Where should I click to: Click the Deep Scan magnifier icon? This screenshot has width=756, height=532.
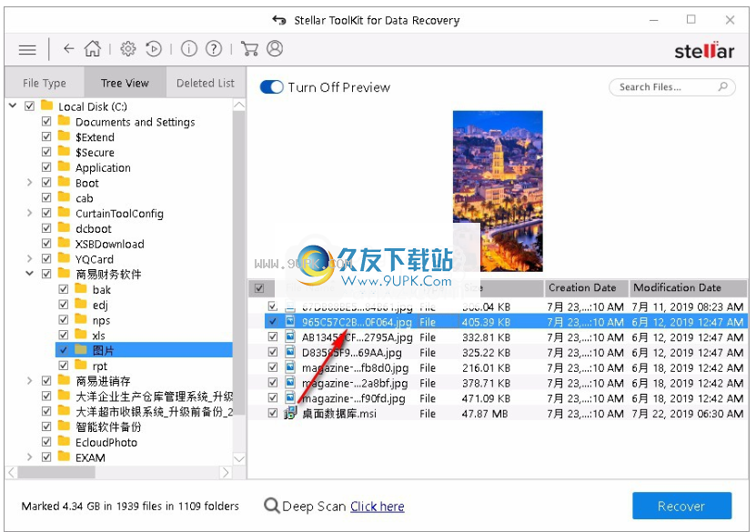pos(271,506)
